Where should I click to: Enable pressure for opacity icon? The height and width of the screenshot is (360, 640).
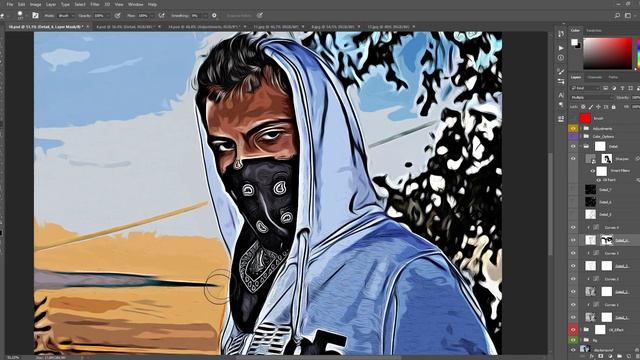pos(118,16)
